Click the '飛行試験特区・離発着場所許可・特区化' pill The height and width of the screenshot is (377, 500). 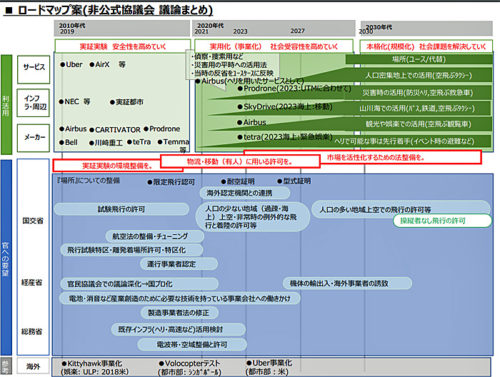[131, 250]
